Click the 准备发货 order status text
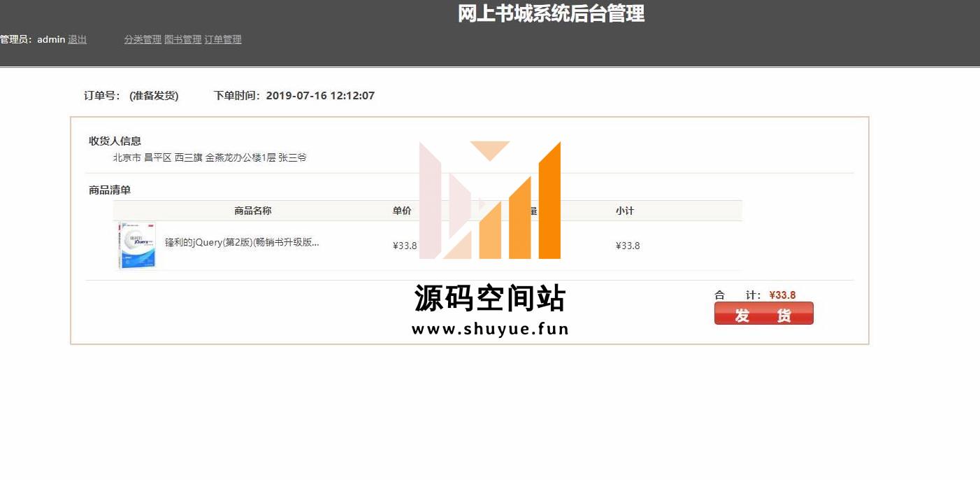 (154, 96)
